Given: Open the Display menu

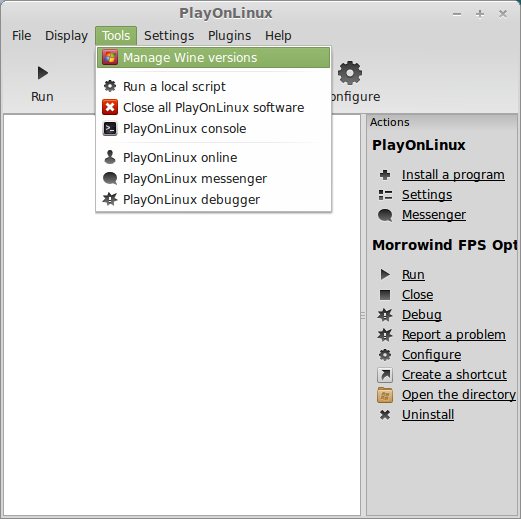Looking at the screenshot, I should point(66,36).
